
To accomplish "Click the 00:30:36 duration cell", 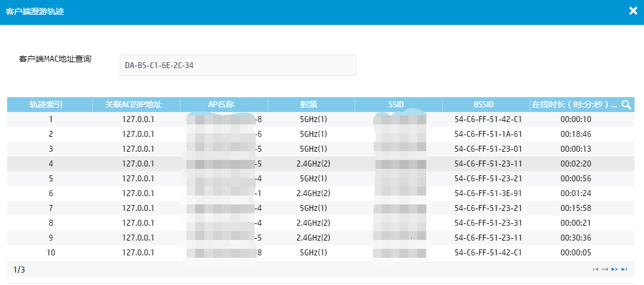I will point(576,238).
